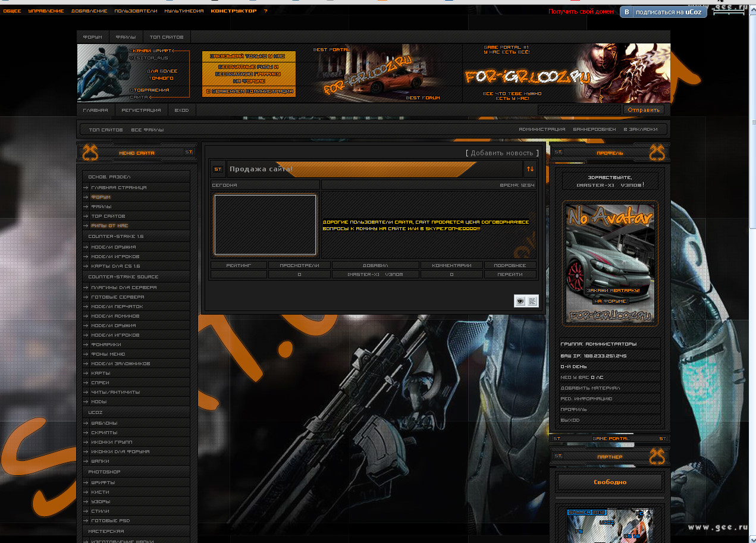756x543 pixels.
Task: Open the Общее admin menu
Action: coord(12,11)
